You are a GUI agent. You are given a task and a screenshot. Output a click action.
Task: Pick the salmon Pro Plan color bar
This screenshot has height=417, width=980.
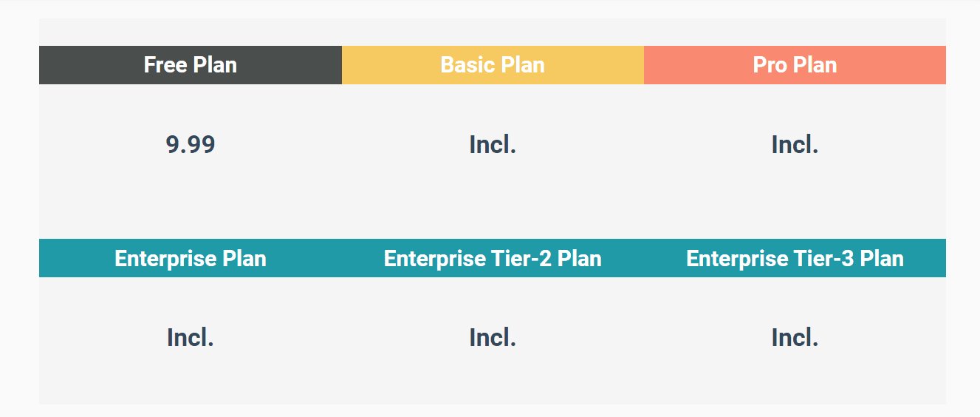(795, 65)
